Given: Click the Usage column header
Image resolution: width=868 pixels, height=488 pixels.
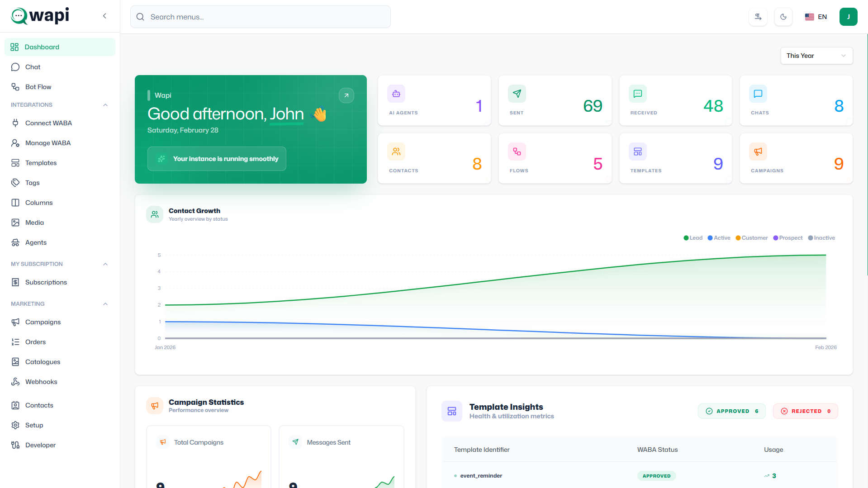Looking at the screenshot, I should [x=773, y=450].
